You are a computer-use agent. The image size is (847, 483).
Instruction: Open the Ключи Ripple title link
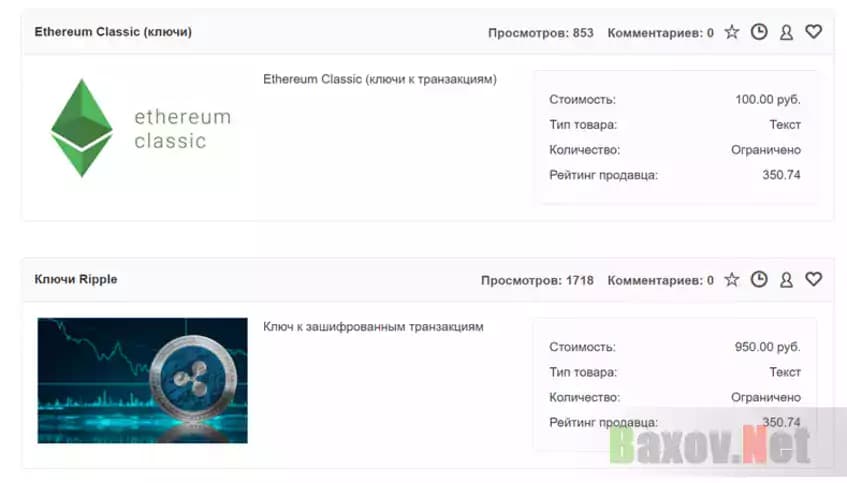pos(76,280)
